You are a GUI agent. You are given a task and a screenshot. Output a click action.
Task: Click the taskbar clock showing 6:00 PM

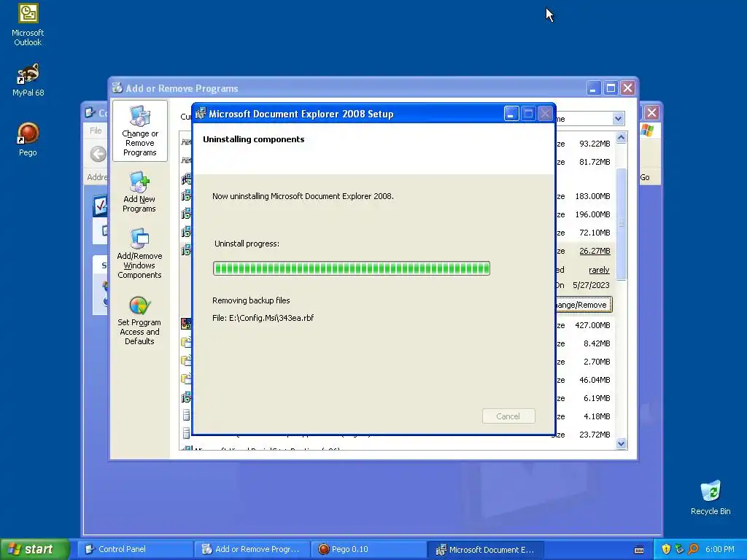click(720, 549)
